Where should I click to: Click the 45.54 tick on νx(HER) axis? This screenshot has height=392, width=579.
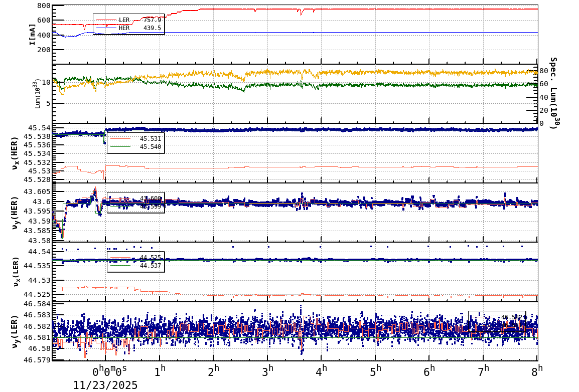click(40, 128)
